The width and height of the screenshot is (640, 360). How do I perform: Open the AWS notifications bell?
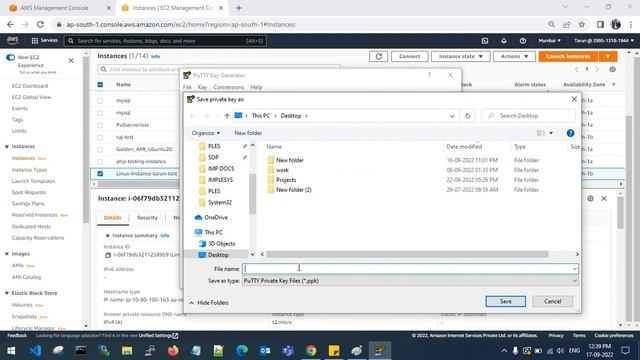point(504,41)
